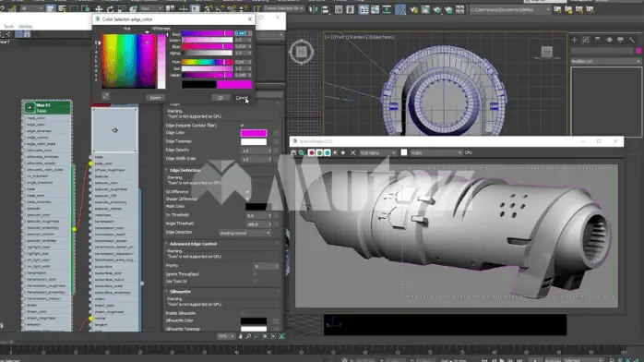Click the Uv Threshold value field
Image resolution: width=644 pixels, height=362 pixels.
click(x=257, y=215)
